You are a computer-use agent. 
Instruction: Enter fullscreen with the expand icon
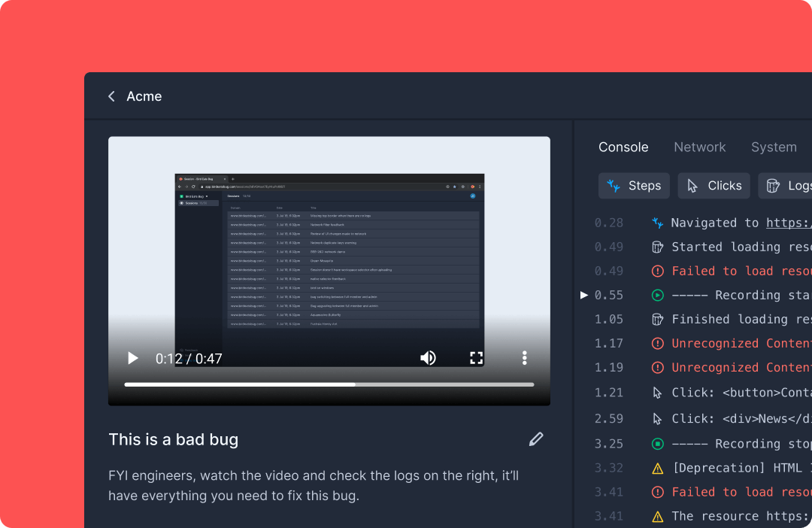(x=476, y=358)
